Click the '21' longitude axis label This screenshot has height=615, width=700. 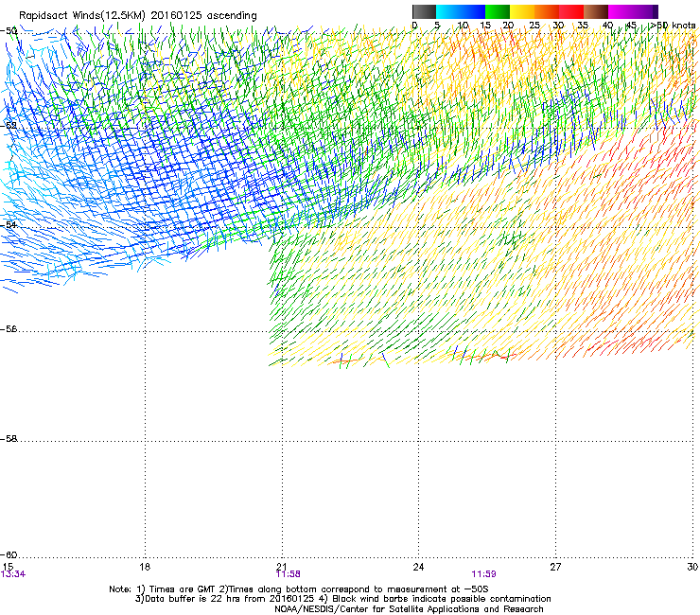click(x=282, y=567)
